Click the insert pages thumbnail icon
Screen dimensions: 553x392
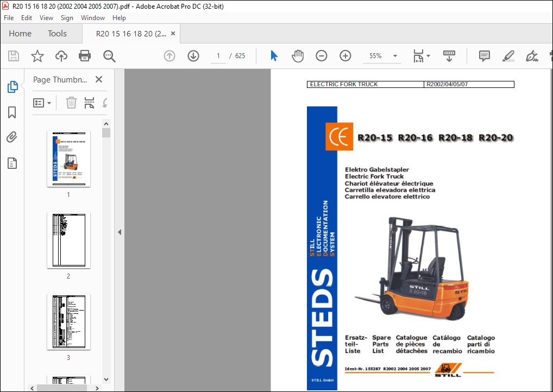90,103
